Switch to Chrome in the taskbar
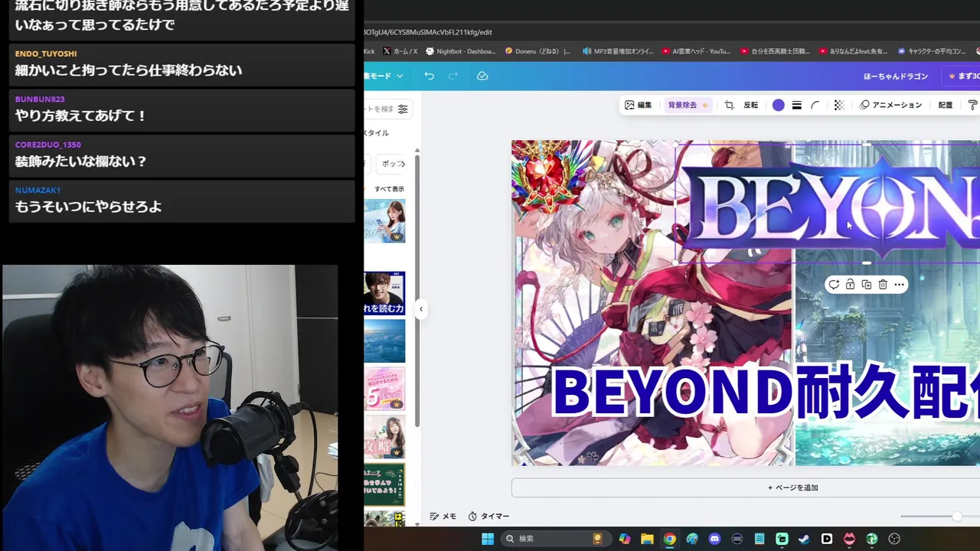The image size is (980, 551). pos(670,539)
